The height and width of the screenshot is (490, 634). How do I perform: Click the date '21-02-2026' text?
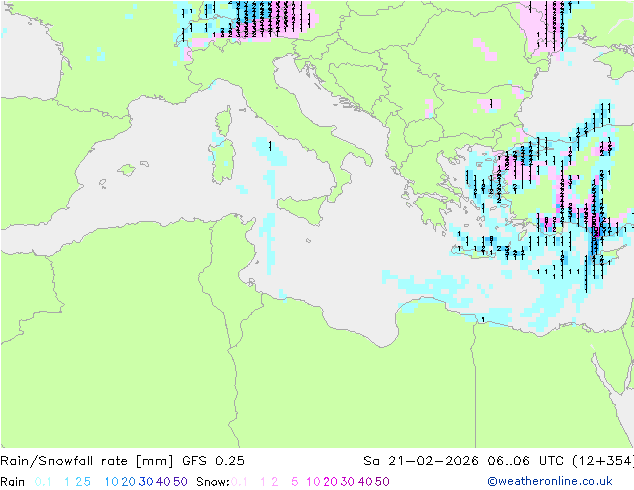point(433,461)
